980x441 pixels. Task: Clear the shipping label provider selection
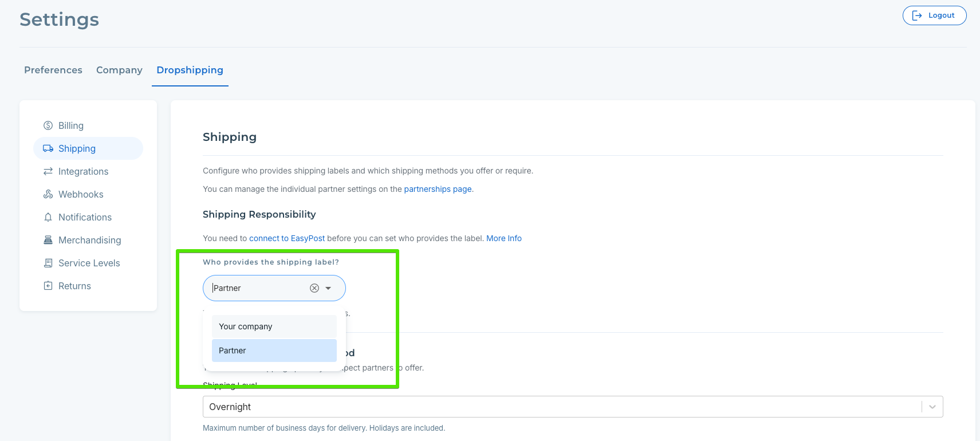coord(314,288)
